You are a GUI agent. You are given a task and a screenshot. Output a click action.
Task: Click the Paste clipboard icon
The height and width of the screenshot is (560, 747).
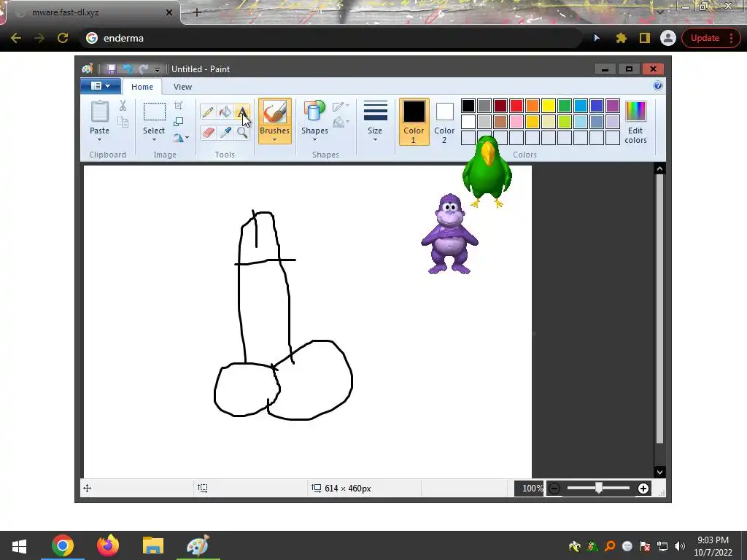(99, 112)
